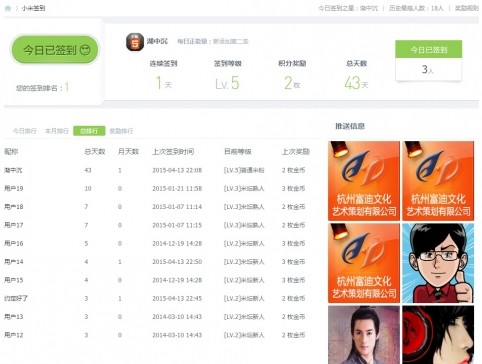The image size is (482, 364).
Task: Click the date 2015-01-07 11:15
Action: pyautogui.click(x=177, y=225)
